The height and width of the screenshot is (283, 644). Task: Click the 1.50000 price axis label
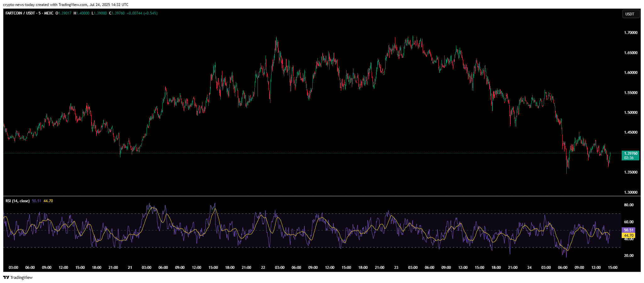pos(631,113)
